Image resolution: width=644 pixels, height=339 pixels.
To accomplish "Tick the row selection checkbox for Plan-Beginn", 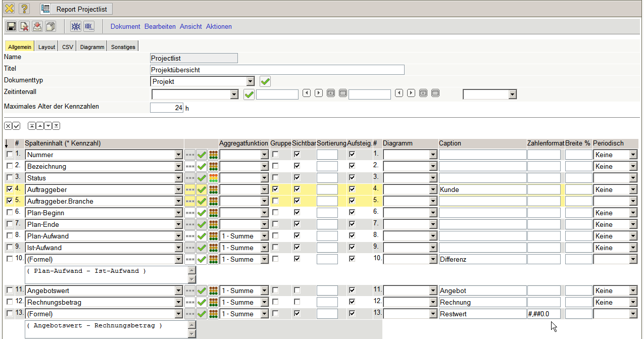I will click(9, 213).
